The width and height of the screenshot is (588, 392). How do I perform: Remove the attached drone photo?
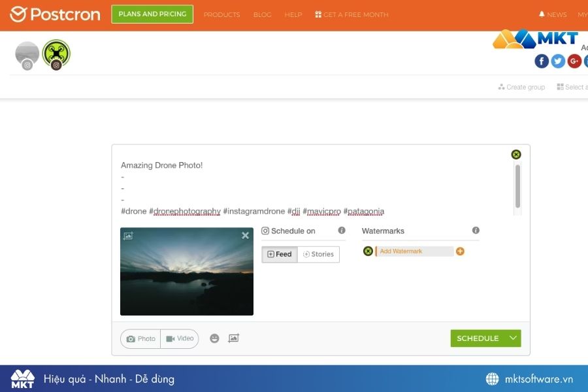coord(245,236)
